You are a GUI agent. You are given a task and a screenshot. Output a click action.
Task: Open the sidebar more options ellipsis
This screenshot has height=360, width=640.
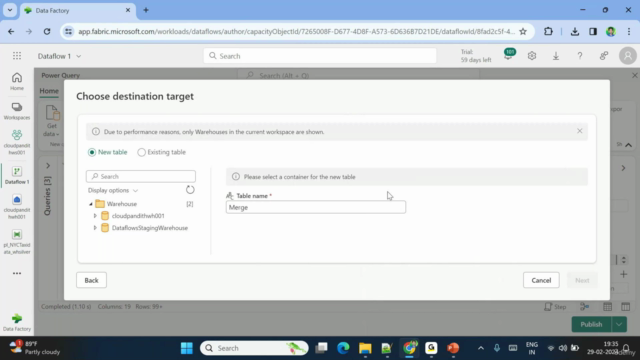pos(17,273)
